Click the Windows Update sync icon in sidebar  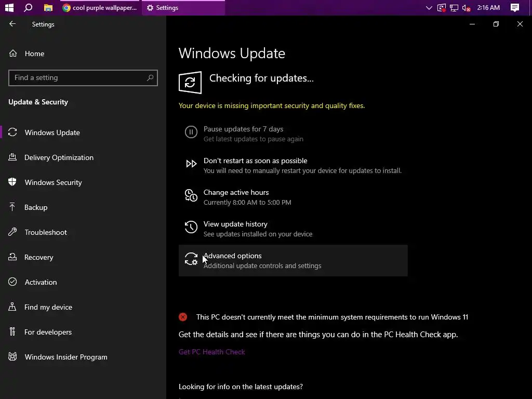12,132
